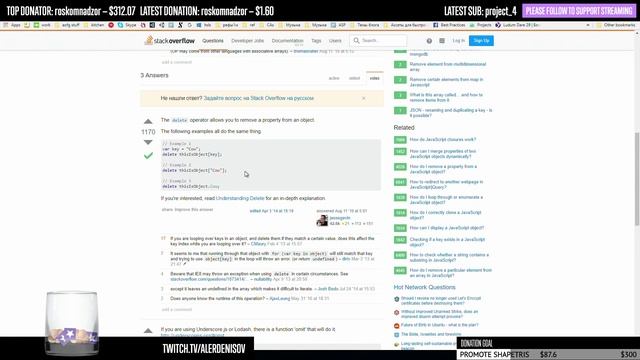Dismiss the Russian Stack Overflow banner
This screenshot has width=640, height=360.
click(363, 98)
